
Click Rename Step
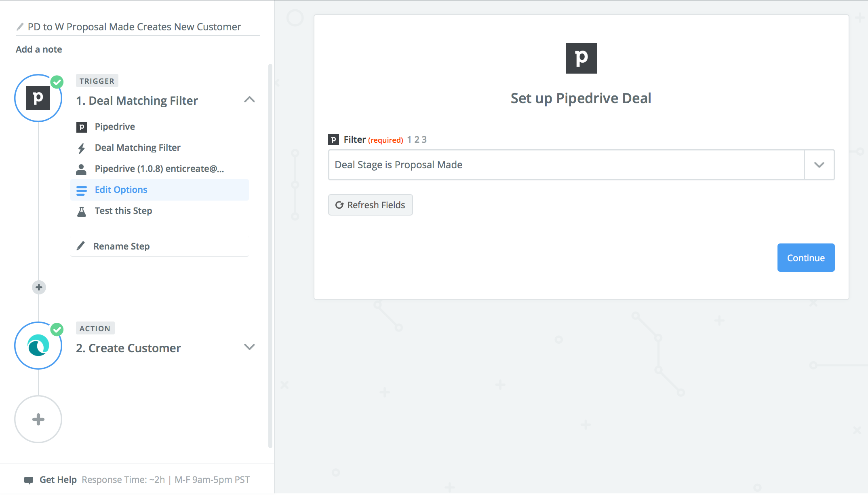[121, 246]
